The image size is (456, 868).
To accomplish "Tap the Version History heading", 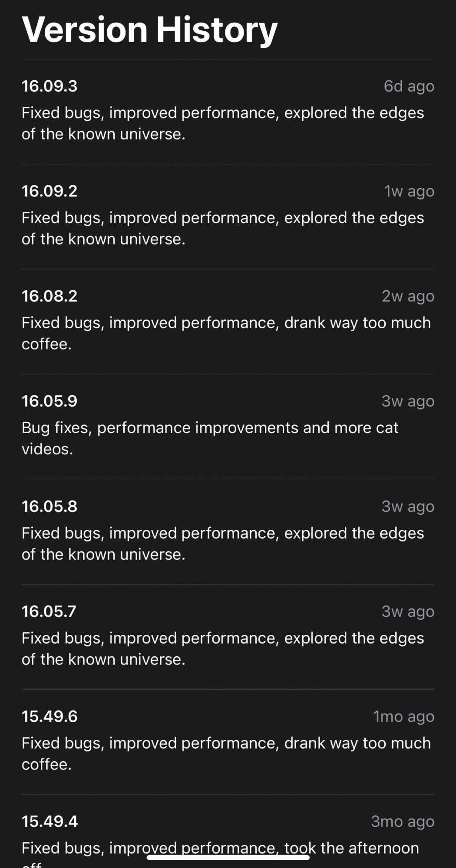I will pos(149,30).
